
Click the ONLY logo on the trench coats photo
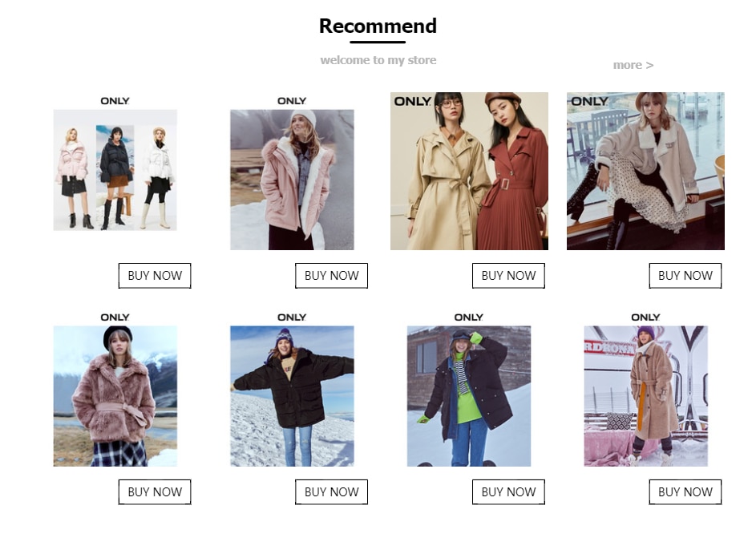tap(413, 101)
